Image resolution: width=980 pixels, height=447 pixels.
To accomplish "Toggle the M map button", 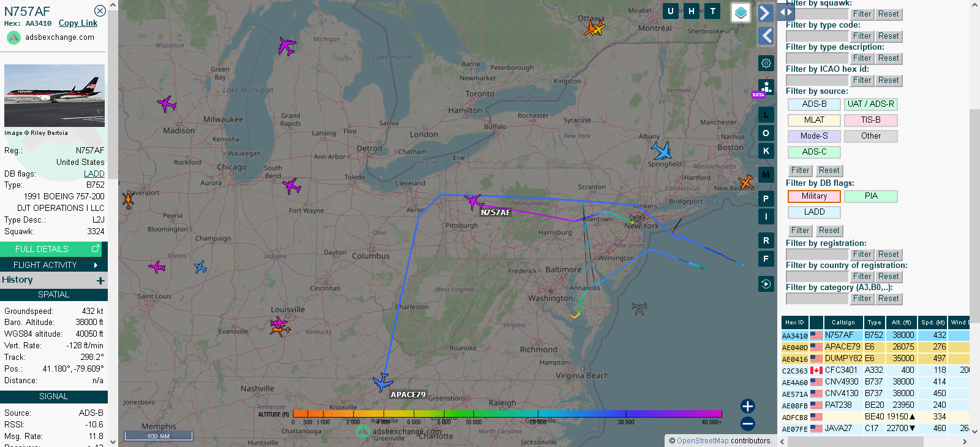I will click(766, 175).
